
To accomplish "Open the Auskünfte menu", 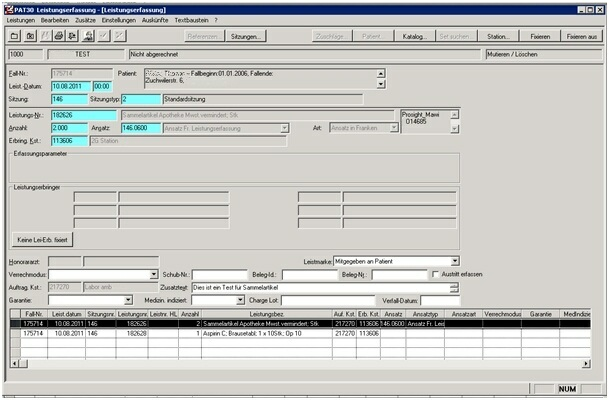I will tap(155, 20).
